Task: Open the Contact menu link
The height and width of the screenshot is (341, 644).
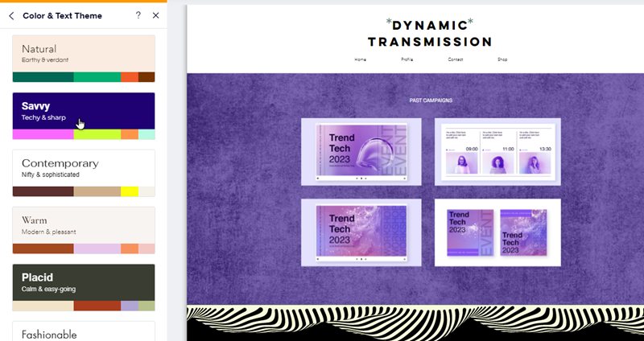Action: click(x=456, y=60)
